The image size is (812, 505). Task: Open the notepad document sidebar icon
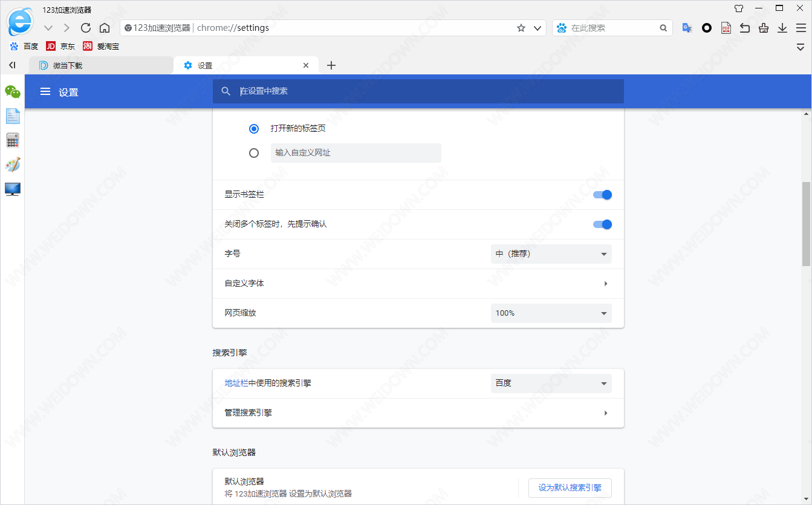coord(13,116)
